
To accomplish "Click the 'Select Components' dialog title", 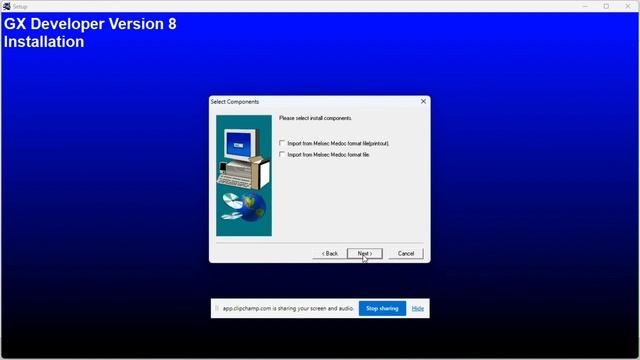I will click(235, 102).
